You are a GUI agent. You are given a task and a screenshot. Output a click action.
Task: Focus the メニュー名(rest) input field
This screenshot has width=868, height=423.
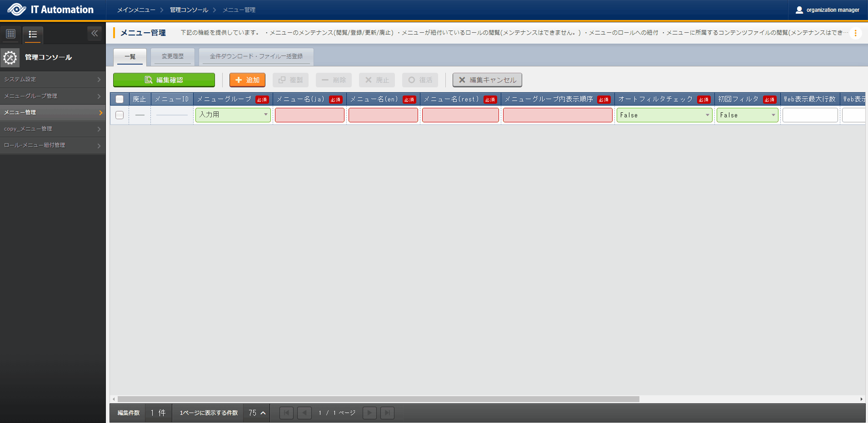pyautogui.click(x=460, y=115)
